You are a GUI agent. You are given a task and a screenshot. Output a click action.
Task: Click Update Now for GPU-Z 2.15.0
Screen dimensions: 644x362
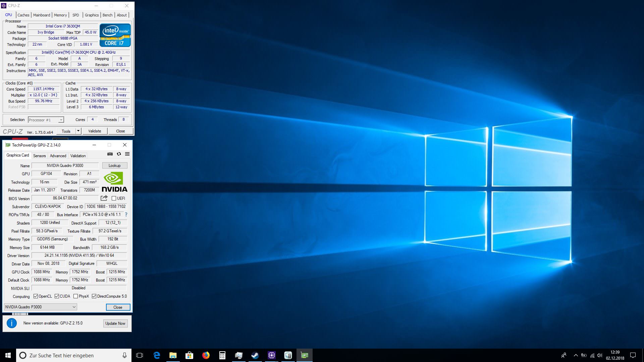[x=115, y=323]
